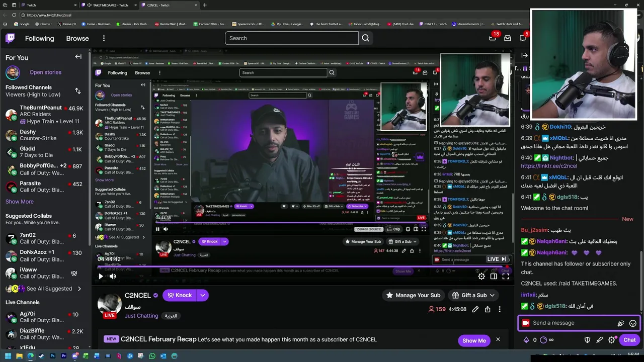Open the emote picker smiley

pyautogui.click(x=633, y=323)
